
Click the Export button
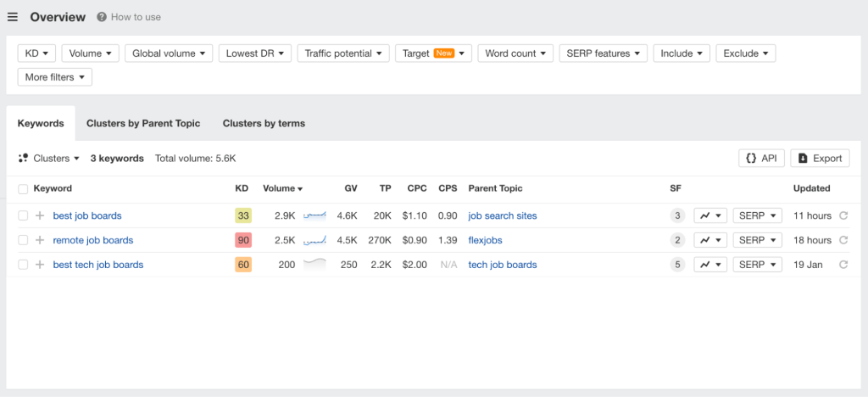(820, 158)
